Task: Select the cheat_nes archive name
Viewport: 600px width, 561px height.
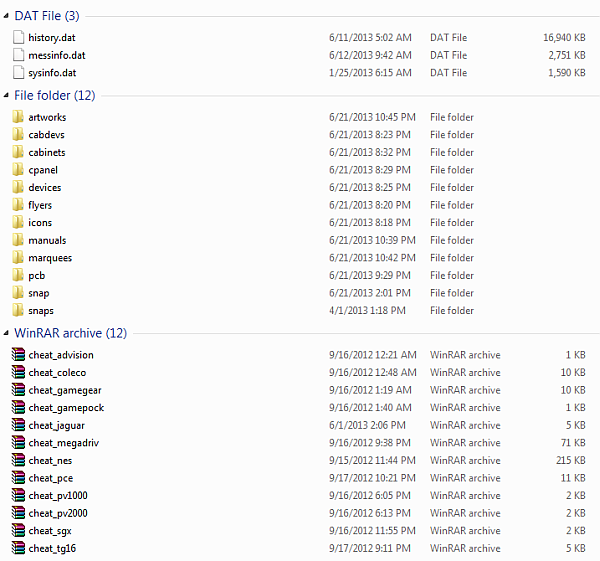Action: click(50, 460)
